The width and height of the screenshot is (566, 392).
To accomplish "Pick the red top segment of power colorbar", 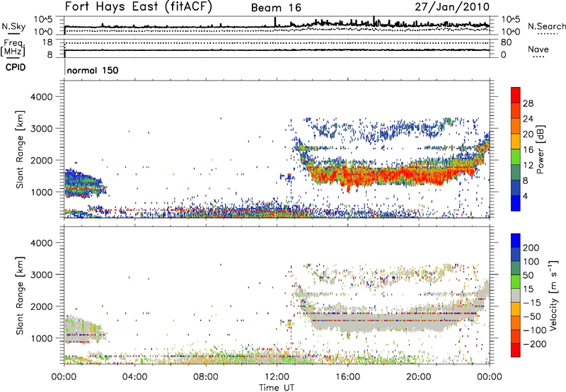I will coord(516,96).
